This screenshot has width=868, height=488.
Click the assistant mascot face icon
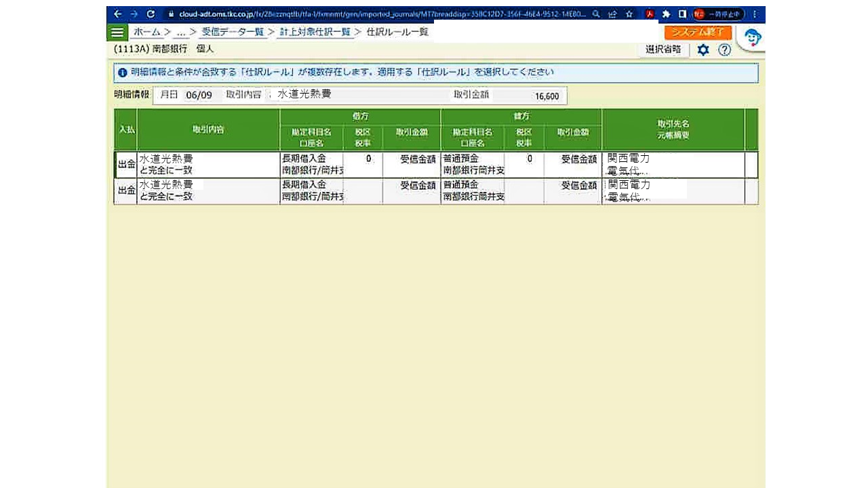coord(752,37)
